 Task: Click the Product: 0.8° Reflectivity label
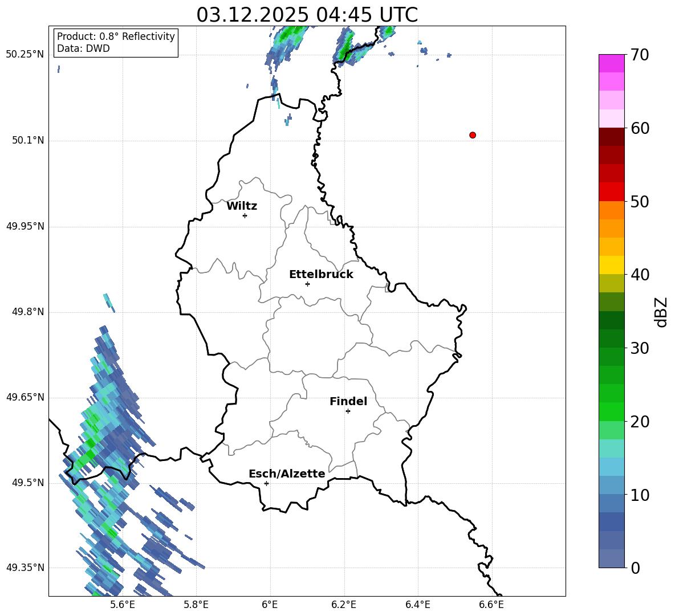point(116,36)
